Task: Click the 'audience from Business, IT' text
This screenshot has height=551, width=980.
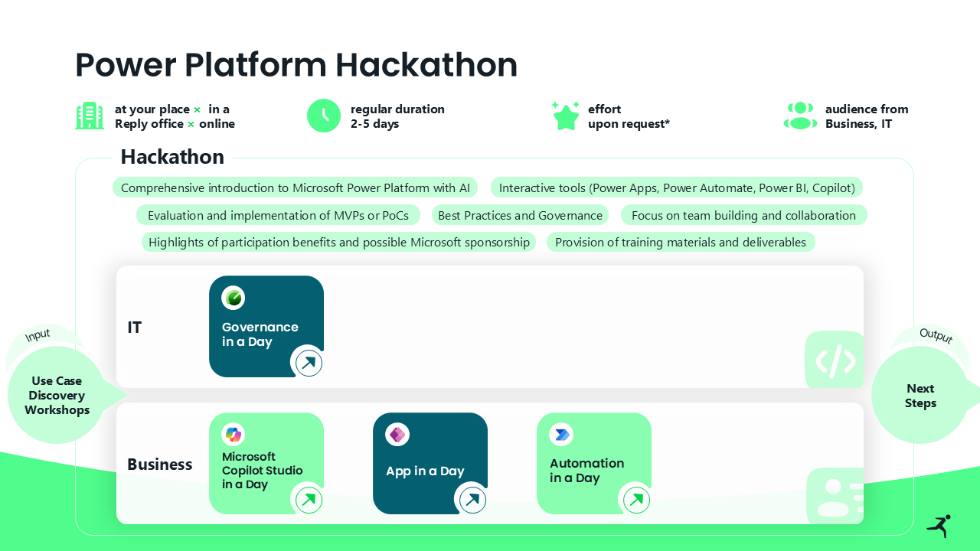Action: 867,116
